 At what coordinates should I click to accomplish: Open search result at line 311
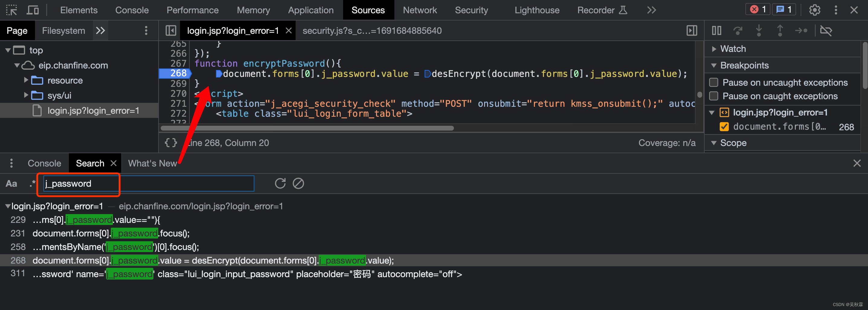[434, 274]
